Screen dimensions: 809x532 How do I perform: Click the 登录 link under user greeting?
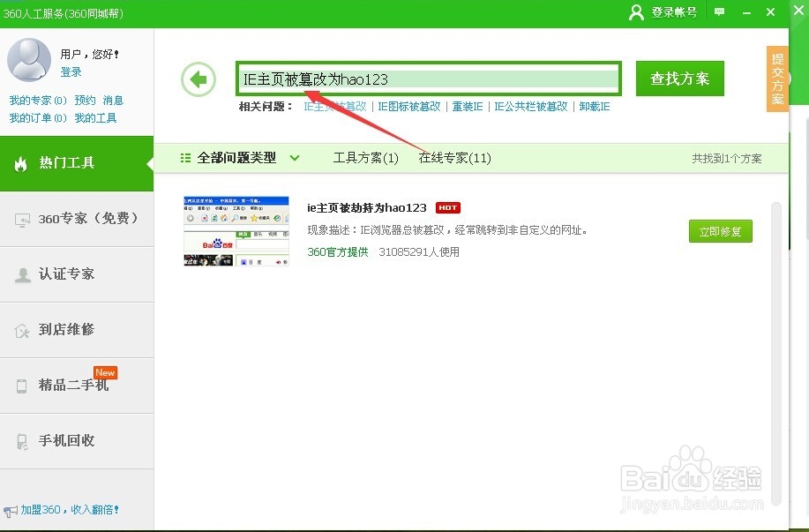tap(71, 71)
